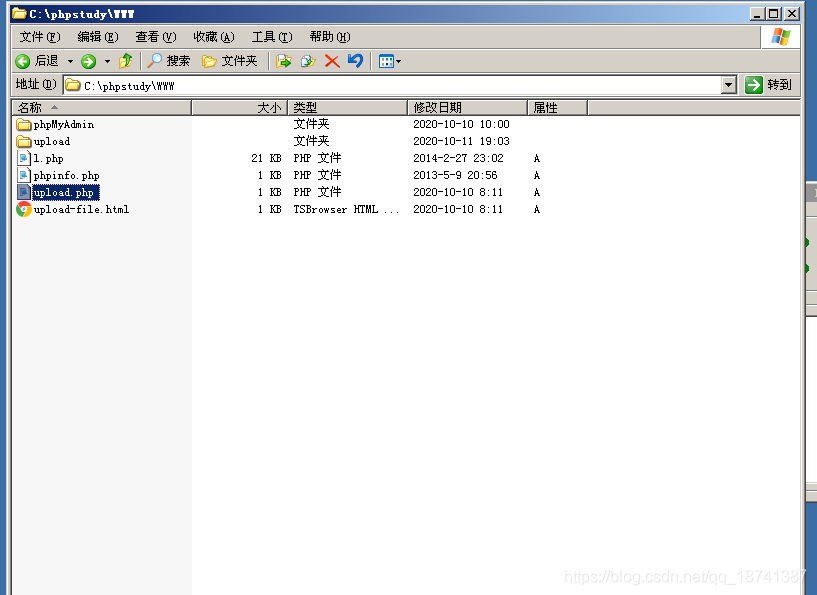Click the 21 KB size value
Image resolution: width=817 pixels, height=595 pixels.
[x=266, y=158]
